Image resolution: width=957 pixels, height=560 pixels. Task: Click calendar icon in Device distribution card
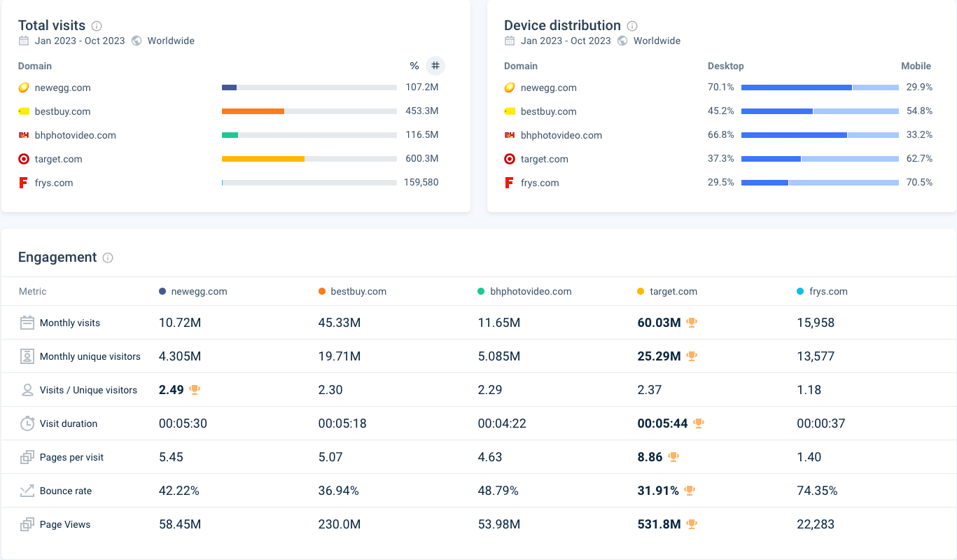[x=510, y=41]
